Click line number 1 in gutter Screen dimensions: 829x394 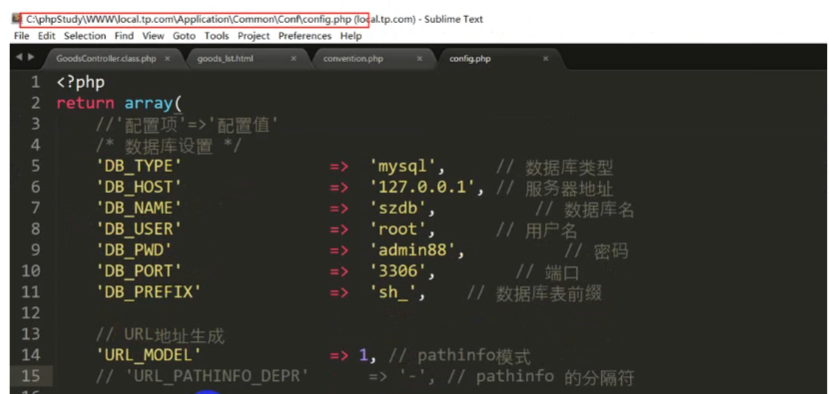click(x=35, y=83)
